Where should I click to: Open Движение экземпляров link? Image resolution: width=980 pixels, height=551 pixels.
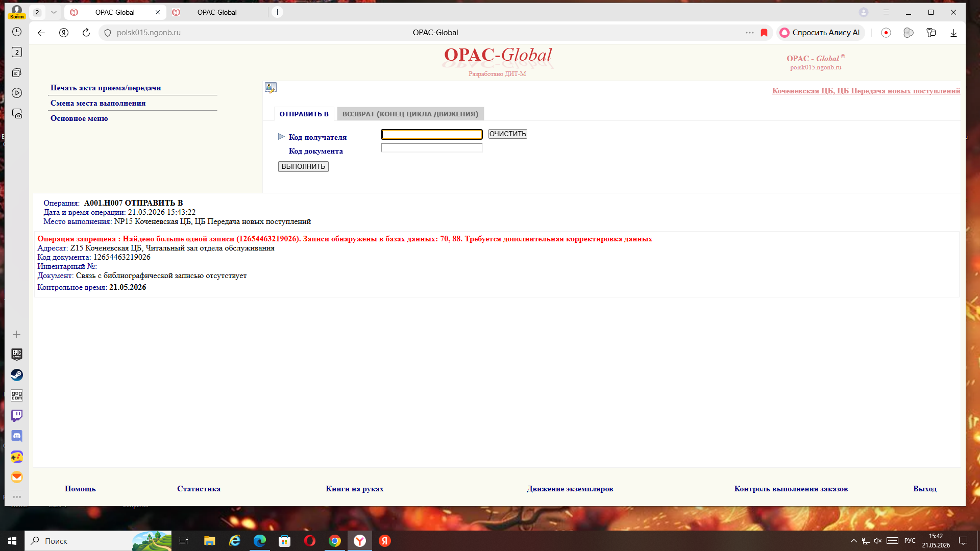pos(570,489)
